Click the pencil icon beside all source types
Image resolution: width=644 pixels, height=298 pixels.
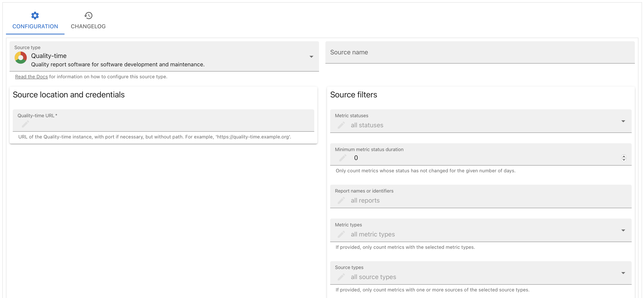[341, 277]
